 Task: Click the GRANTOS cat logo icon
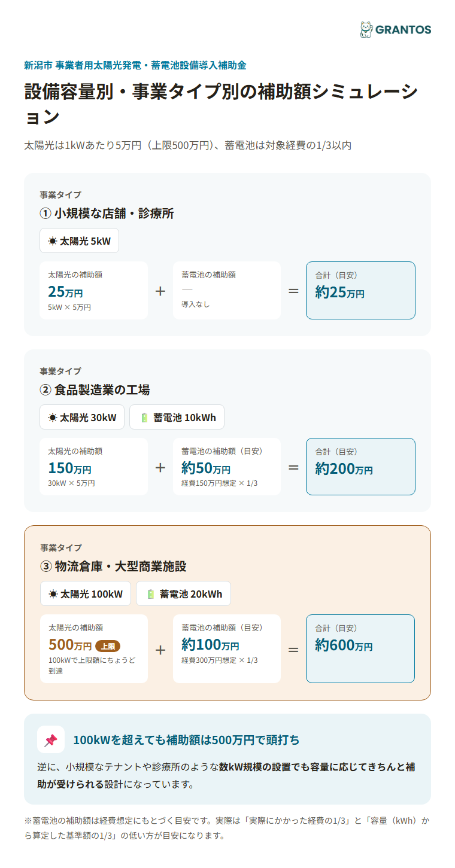tap(366, 29)
